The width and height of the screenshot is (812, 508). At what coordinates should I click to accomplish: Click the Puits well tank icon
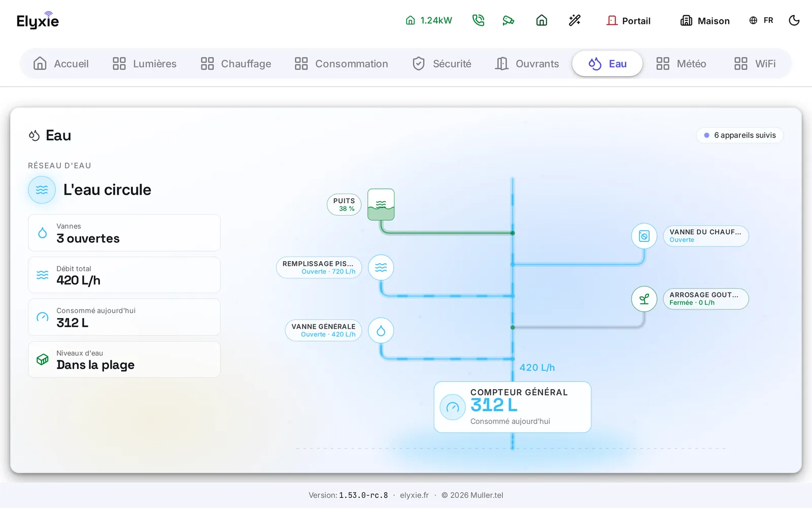click(381, 205)
